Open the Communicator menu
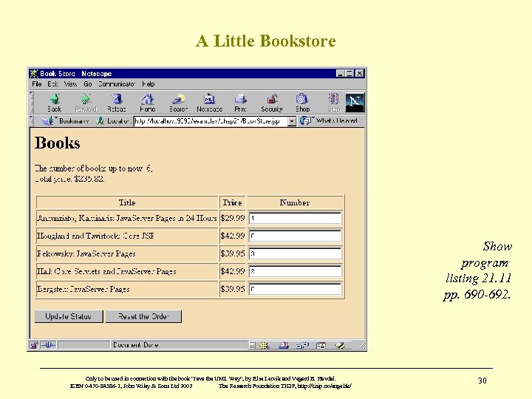 [x=117, y=83]
